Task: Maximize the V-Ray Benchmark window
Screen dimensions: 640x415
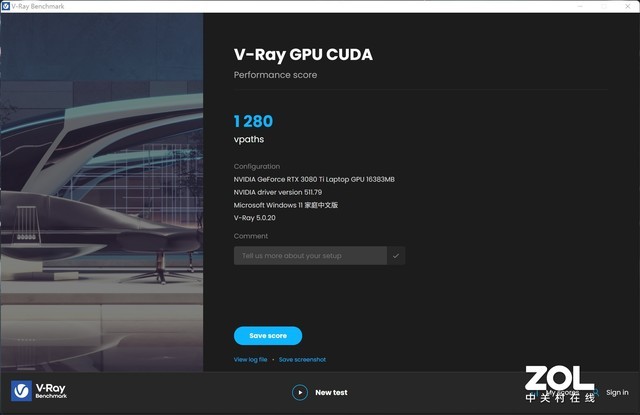Action: coord(604,7)
